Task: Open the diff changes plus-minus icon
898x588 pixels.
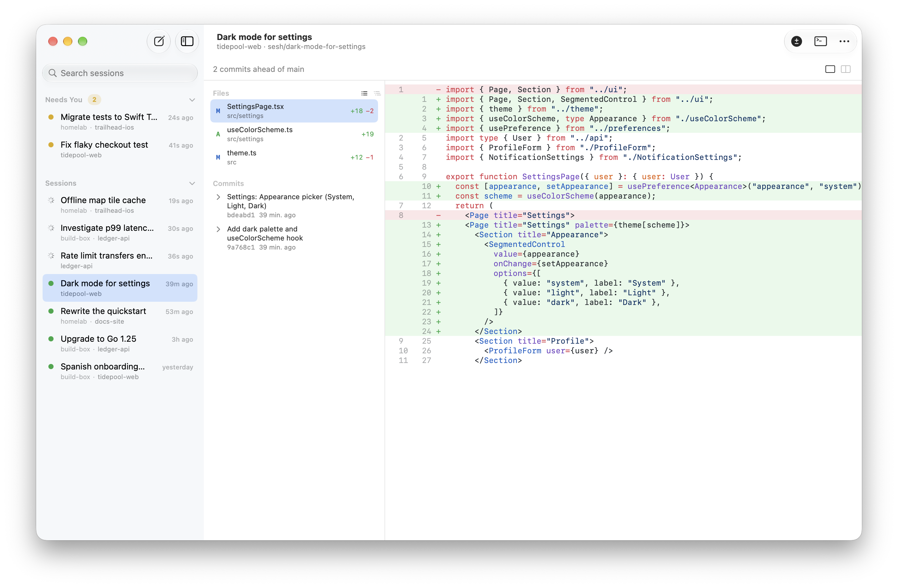Action: click(x=796, y=41)
